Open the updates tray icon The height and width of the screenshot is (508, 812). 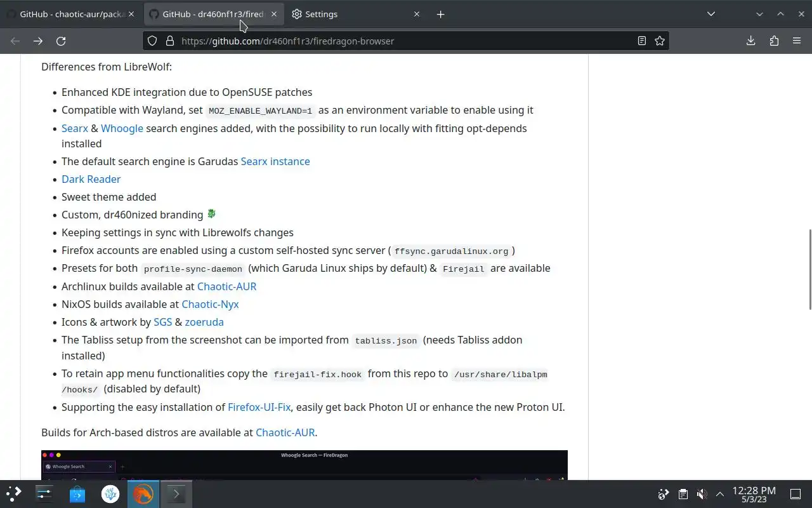tap(664, 494)
